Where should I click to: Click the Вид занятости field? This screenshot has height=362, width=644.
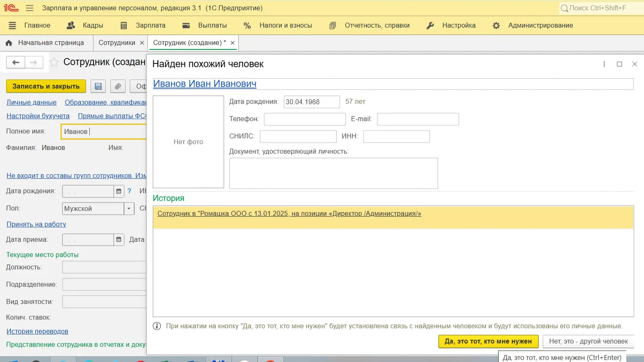[x=104, y=302]
